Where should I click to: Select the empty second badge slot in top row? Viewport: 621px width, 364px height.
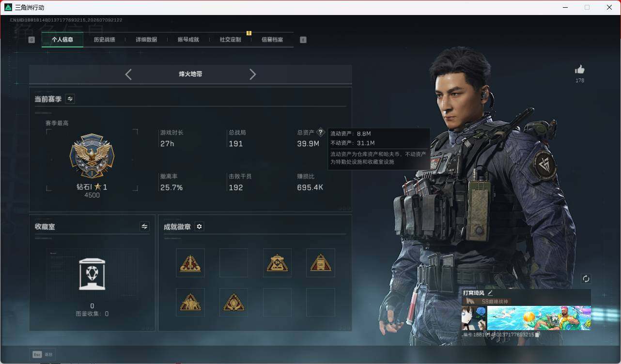(233, 263)
